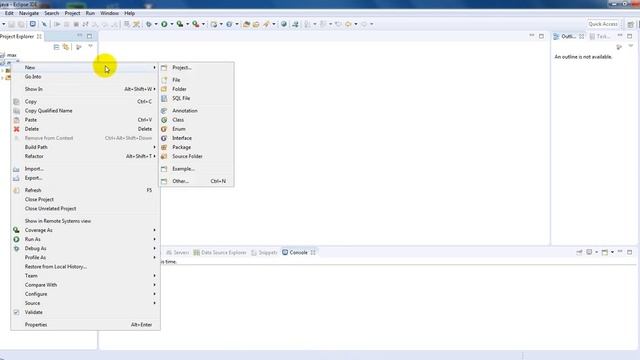Choose Example... in the New submenu

point(196,169)
